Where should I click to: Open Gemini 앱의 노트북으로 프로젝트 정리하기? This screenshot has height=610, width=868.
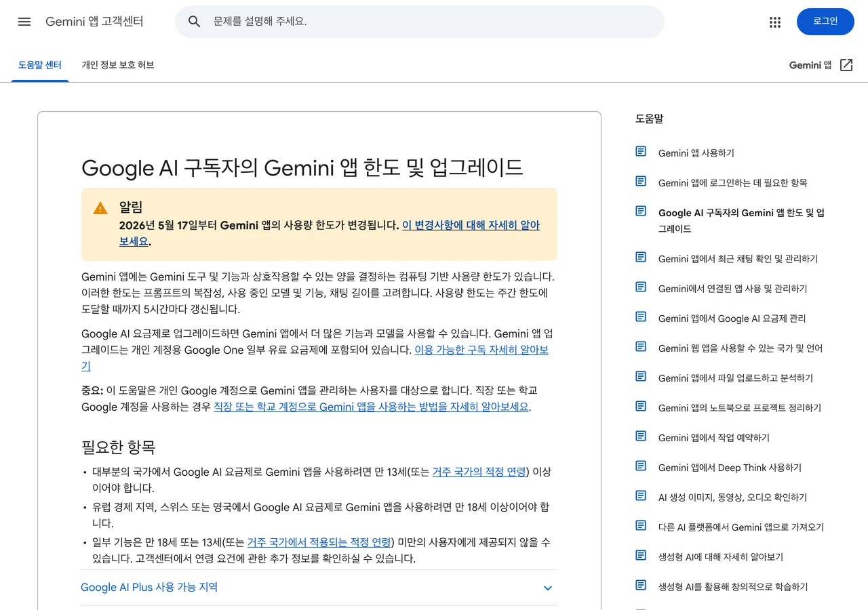point(740,408)
